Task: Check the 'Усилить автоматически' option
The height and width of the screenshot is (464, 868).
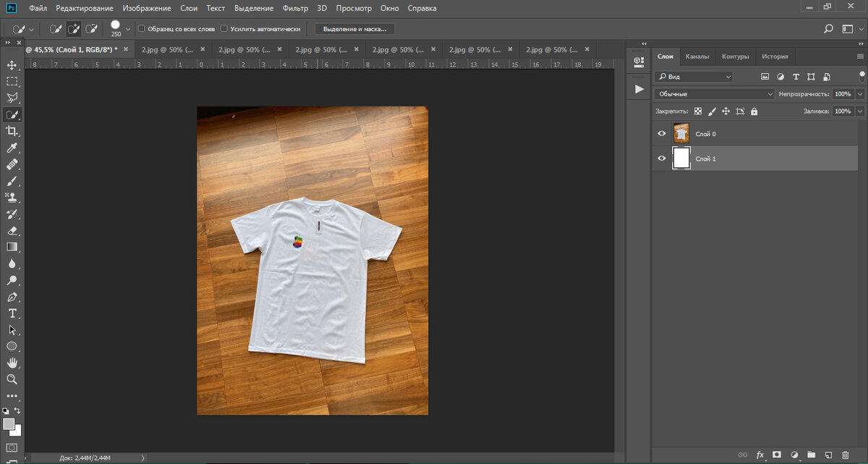Action: [x=224, y=29]
